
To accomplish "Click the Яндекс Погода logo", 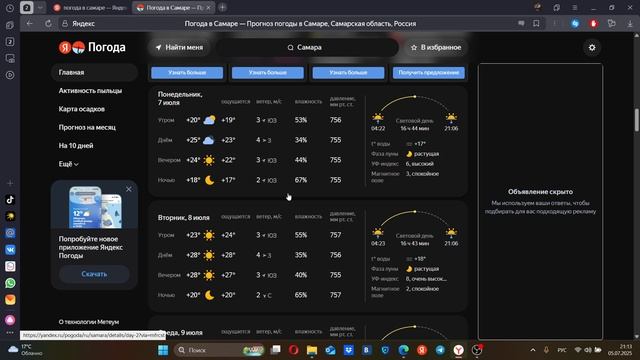I will pos(92,47).
